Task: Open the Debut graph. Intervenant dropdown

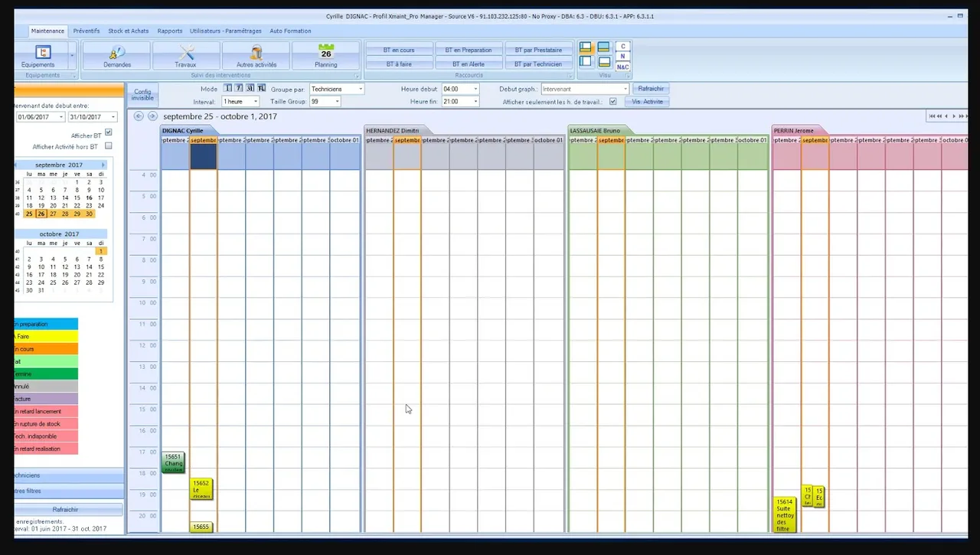Action: point(625,89)
